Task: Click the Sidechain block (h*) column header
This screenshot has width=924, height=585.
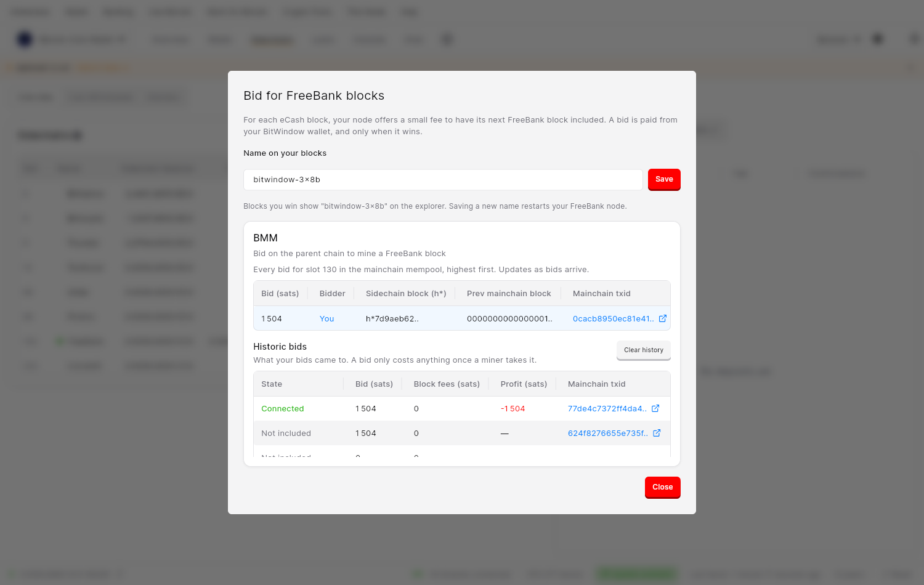Action: [x=406, y=294]
